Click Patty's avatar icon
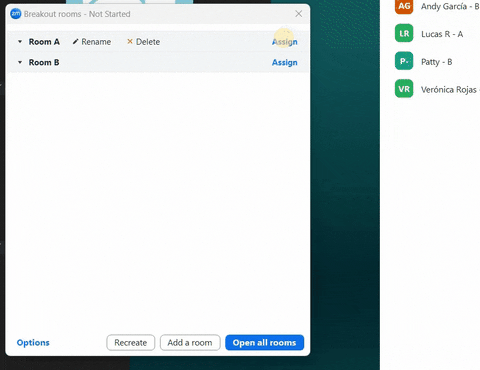Screen dimensions: 480x370 click(404, 61)
